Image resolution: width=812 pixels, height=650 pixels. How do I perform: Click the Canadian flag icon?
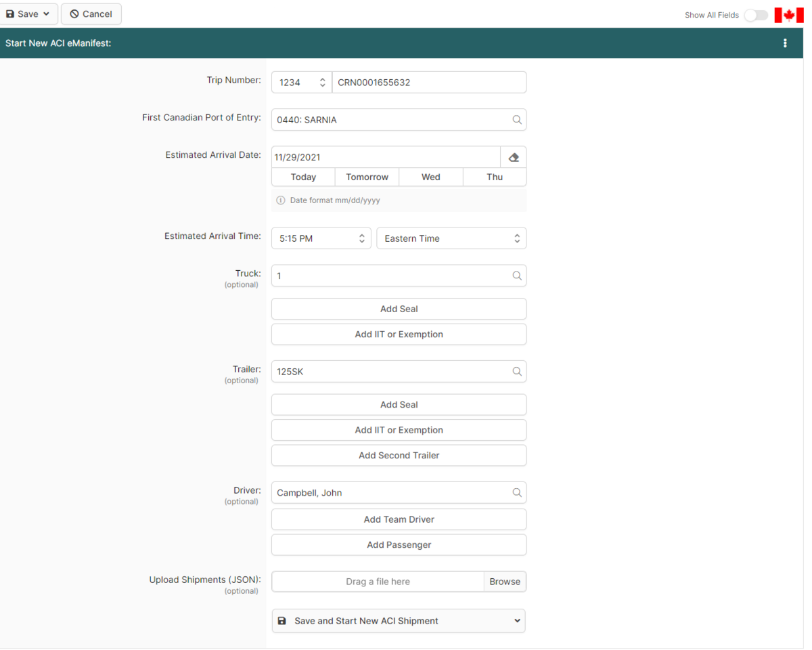click(x=788, y=14)
